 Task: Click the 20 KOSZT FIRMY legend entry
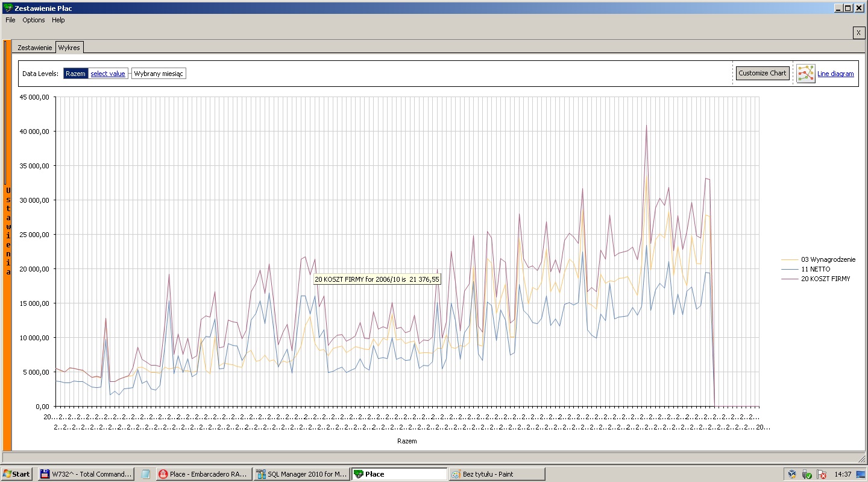click(x=826, y=279)
